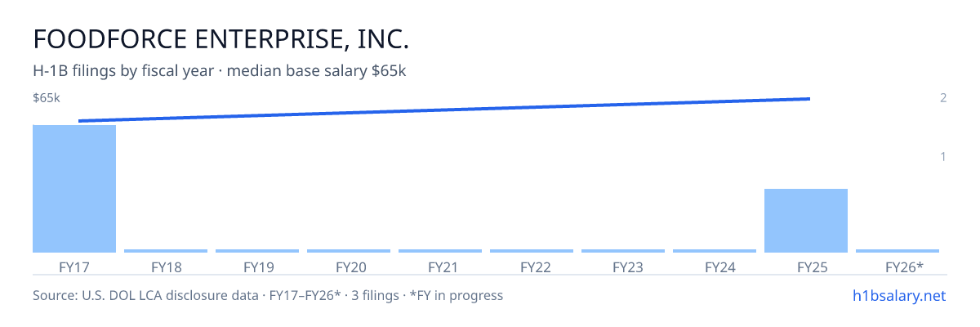Click the DOL LCA source footnote
Screen dimensions: 980x327
268,295
